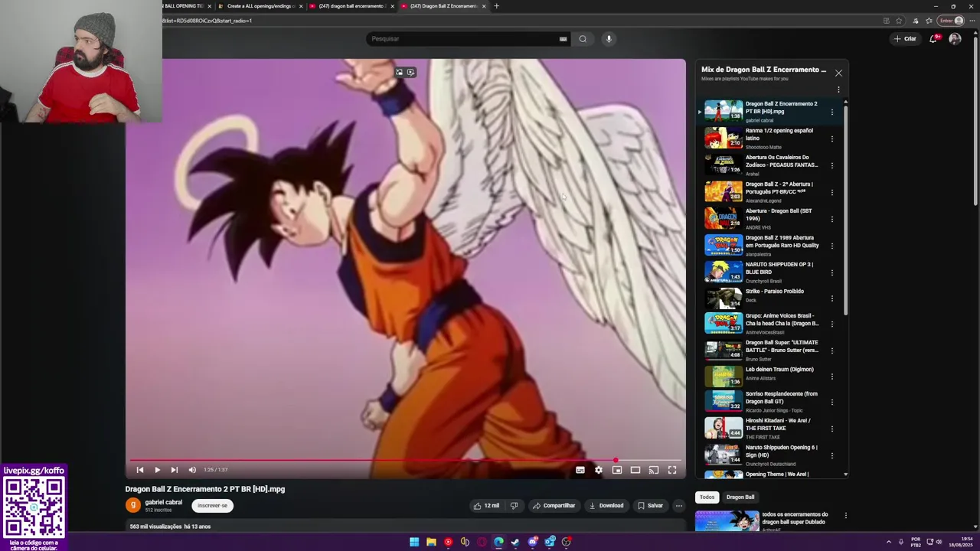
Task: Open options for Strike - Paraíso Proibido
Action: pyautogui.click(x=832, y=298)
